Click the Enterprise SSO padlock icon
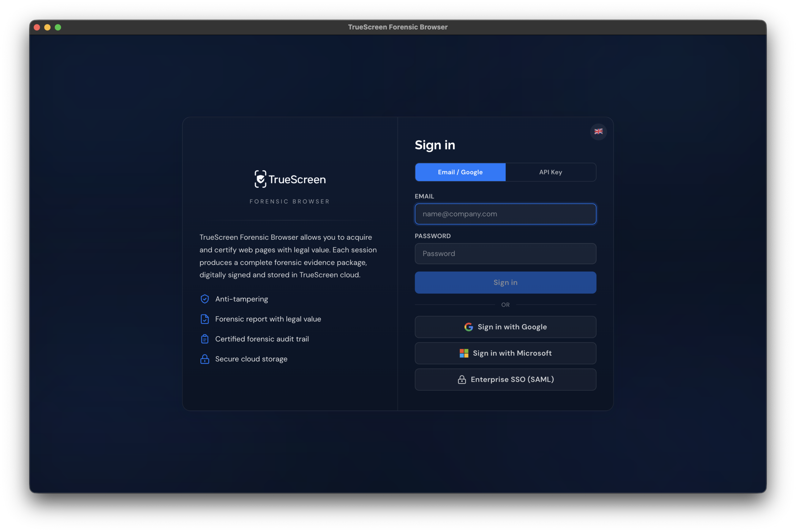 click(461, 379)
